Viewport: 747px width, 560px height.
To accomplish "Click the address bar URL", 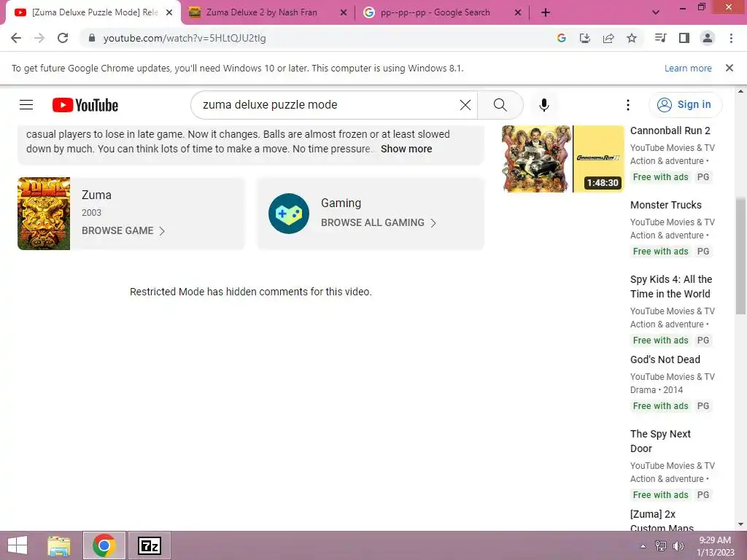I will (x=185, y=38).
